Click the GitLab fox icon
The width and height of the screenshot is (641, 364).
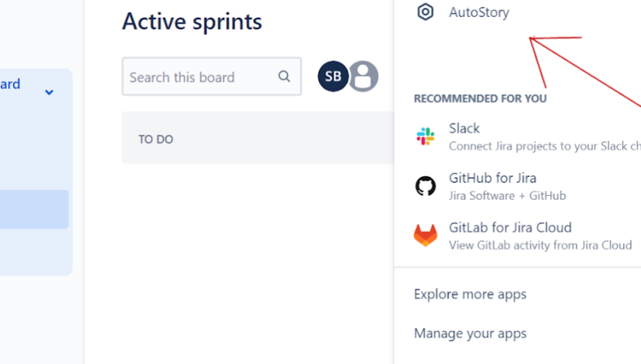coord(425,235)
